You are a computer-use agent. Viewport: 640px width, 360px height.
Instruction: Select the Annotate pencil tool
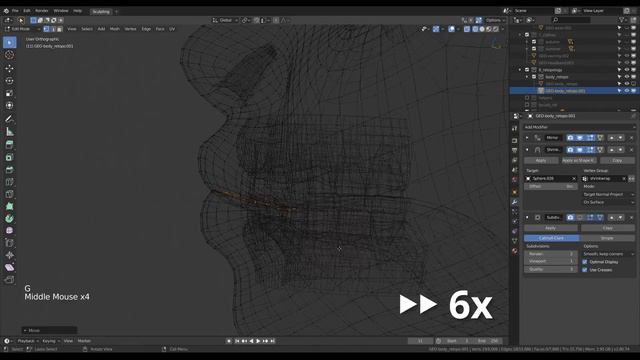pos(9,119)
